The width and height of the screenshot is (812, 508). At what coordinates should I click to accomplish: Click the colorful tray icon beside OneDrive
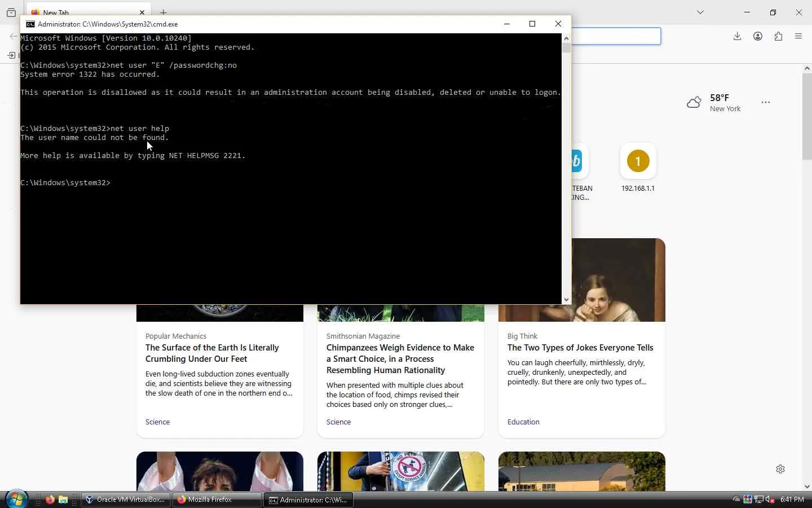click(747, 500)
